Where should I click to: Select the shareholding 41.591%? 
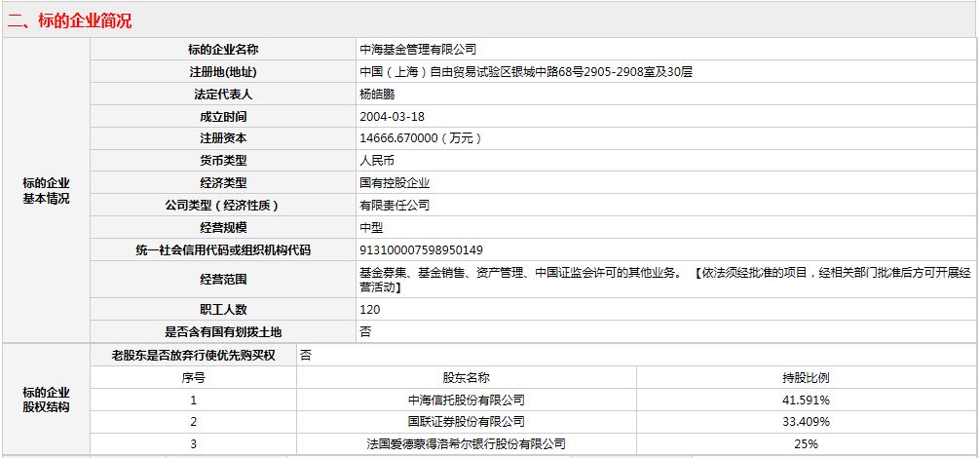coord(807,400)
